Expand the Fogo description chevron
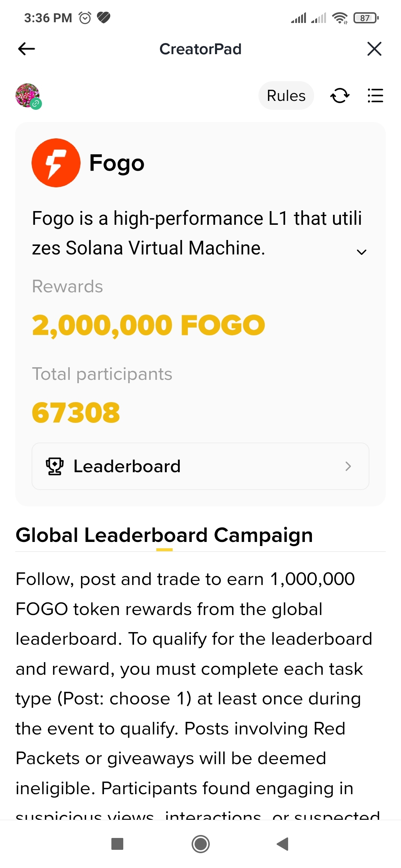The width and height of the screenshot is (401, 868). [x=361, y=252]
